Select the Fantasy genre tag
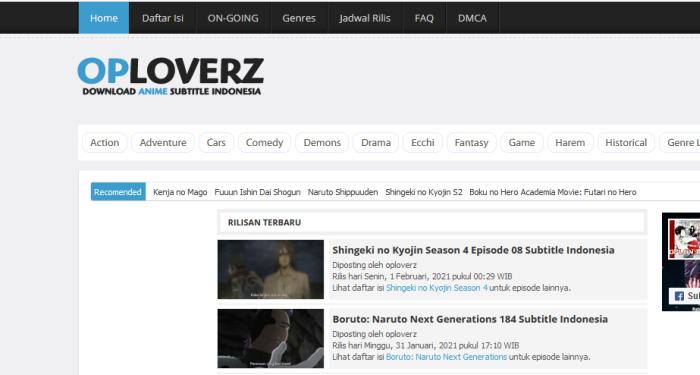 [471, 142]
